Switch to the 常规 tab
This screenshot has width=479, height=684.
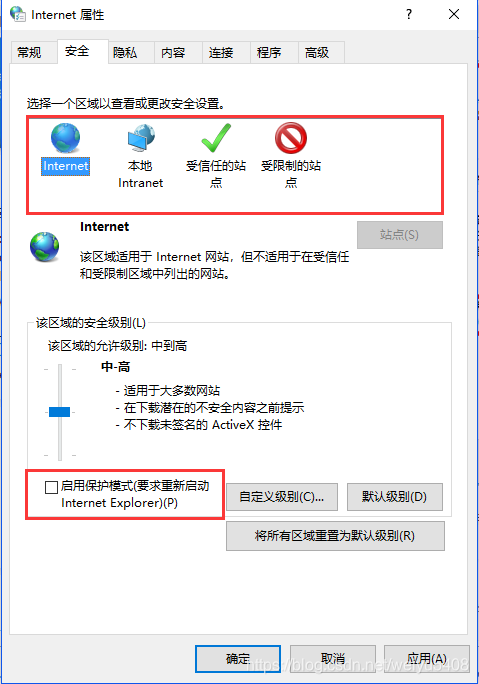click(29, 53)
